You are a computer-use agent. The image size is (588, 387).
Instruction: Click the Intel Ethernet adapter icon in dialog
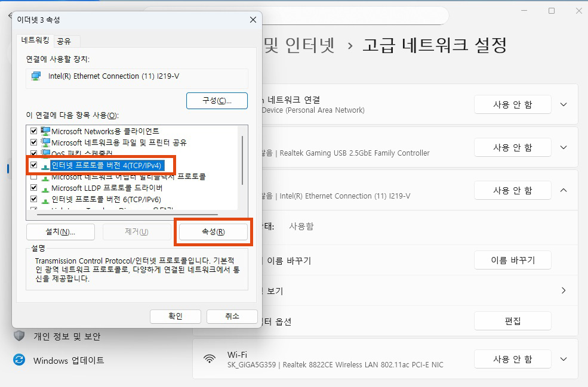36,76
